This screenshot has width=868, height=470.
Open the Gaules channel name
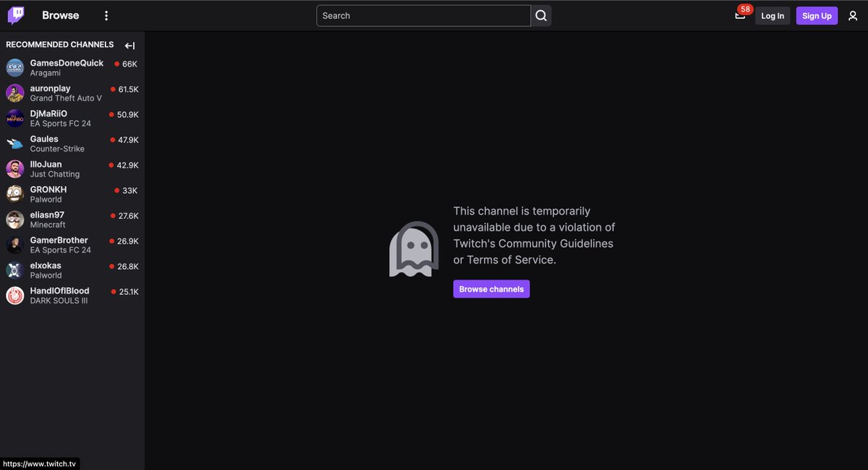44,139
